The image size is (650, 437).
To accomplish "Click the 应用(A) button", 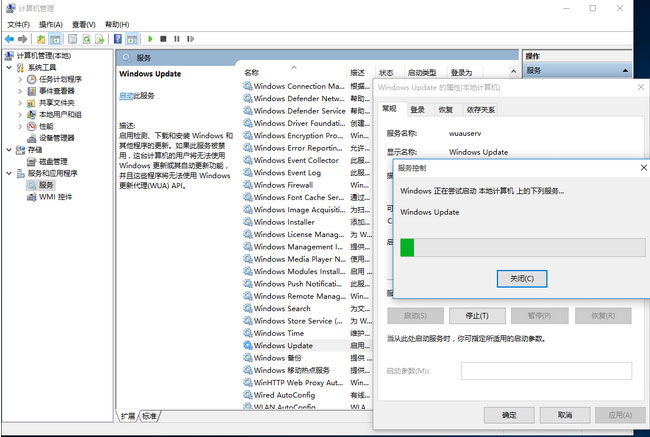I will pyautogui.click(x=620, y=415).
